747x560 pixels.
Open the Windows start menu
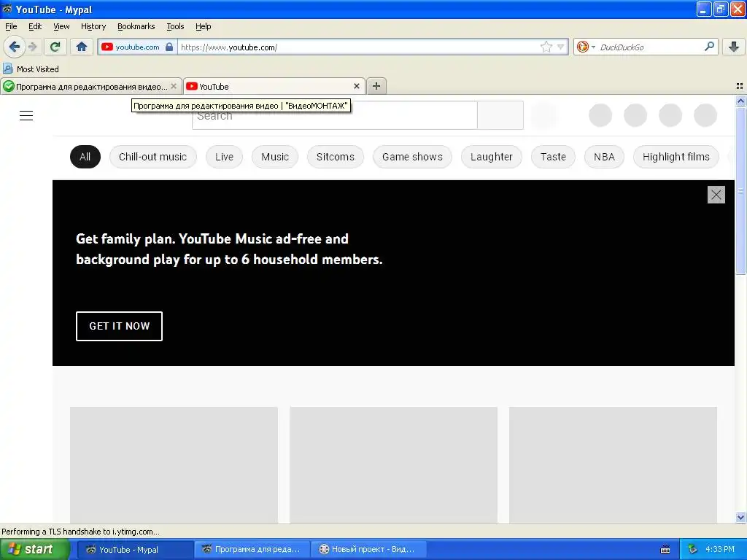coord(35,550)
